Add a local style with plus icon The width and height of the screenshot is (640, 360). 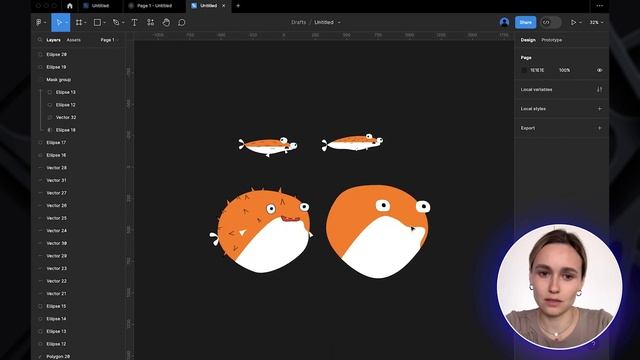[599, 109]
